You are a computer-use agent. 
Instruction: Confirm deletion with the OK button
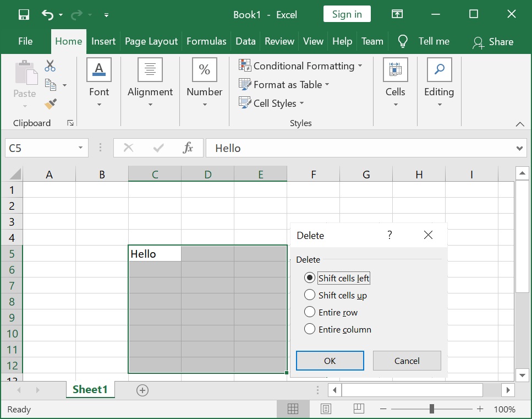[330, 361]
